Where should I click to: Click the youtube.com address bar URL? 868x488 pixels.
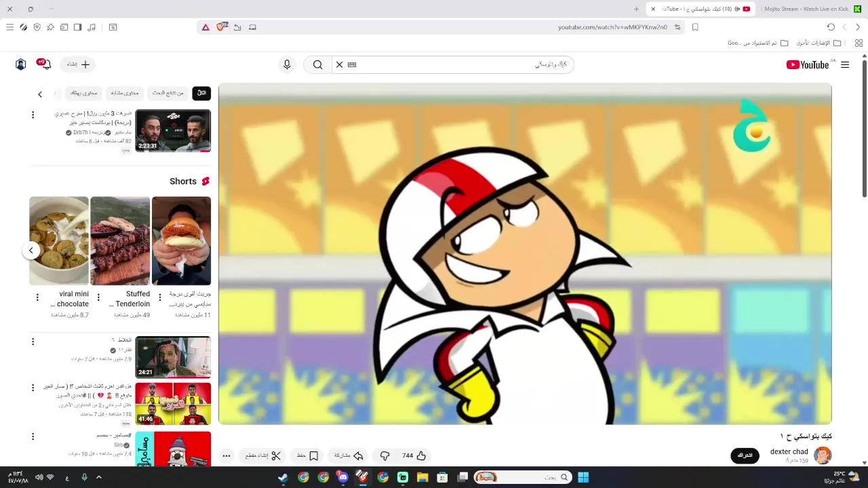point(612,27)
